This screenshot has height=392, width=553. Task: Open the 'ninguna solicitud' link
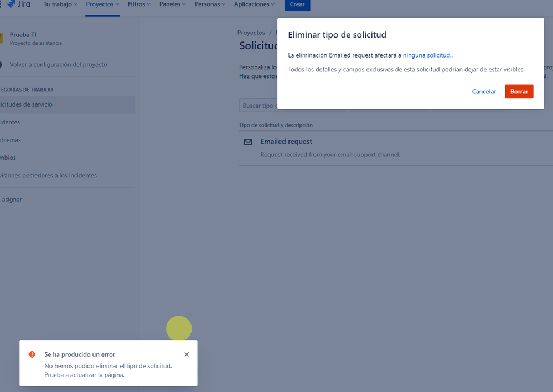pyautogui.click(x=426, y=55)
